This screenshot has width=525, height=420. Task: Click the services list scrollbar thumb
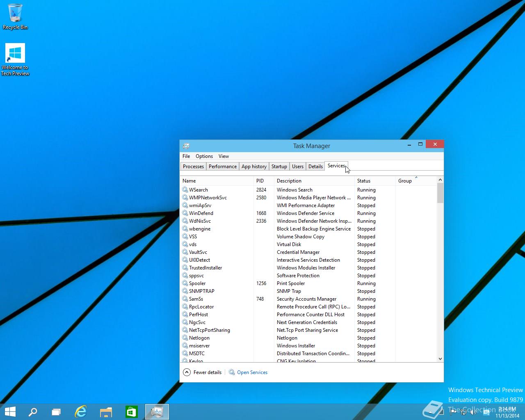coord(440,193)
